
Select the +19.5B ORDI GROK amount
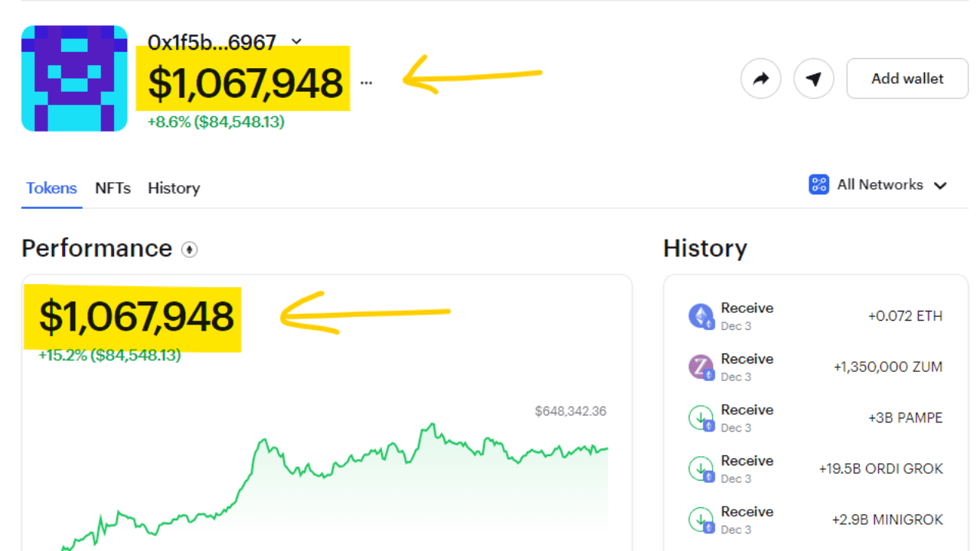(880, 469)
